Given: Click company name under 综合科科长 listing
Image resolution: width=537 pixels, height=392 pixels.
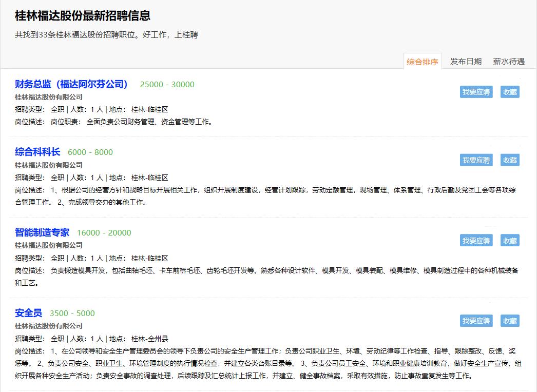Looking at the screenshot, I should point(49,165).
